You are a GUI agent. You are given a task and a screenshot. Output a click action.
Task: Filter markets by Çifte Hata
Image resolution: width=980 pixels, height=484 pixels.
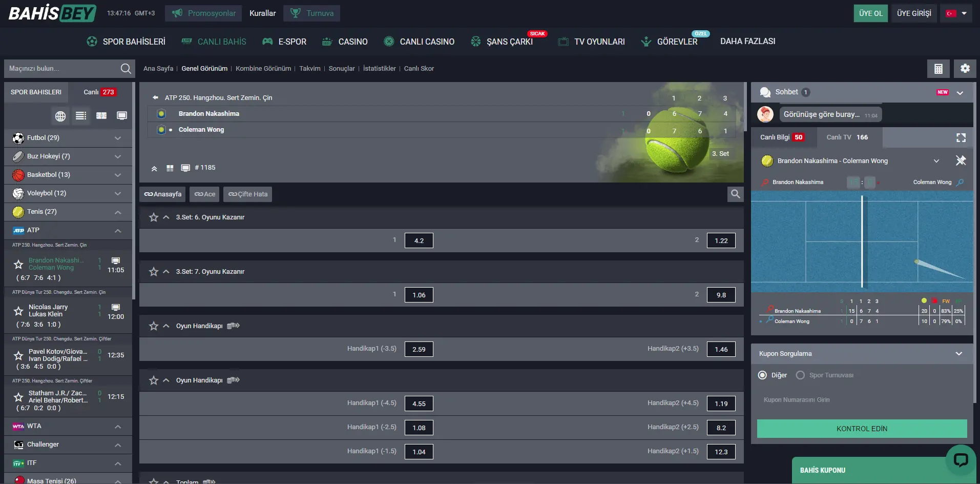247,194
